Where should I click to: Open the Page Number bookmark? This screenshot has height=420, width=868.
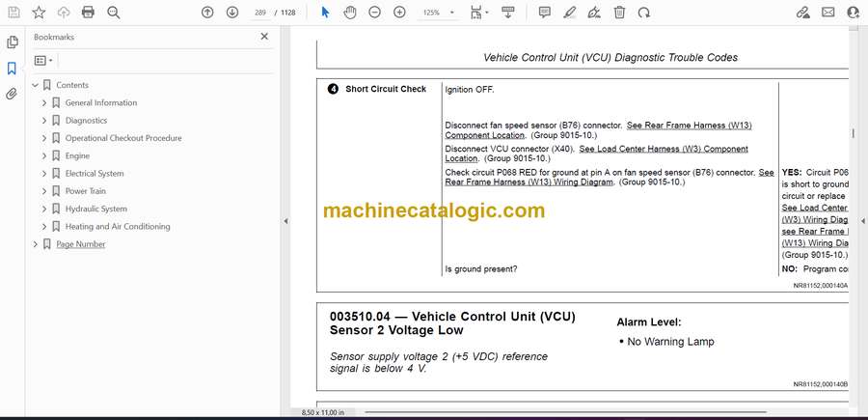point(81,244)
